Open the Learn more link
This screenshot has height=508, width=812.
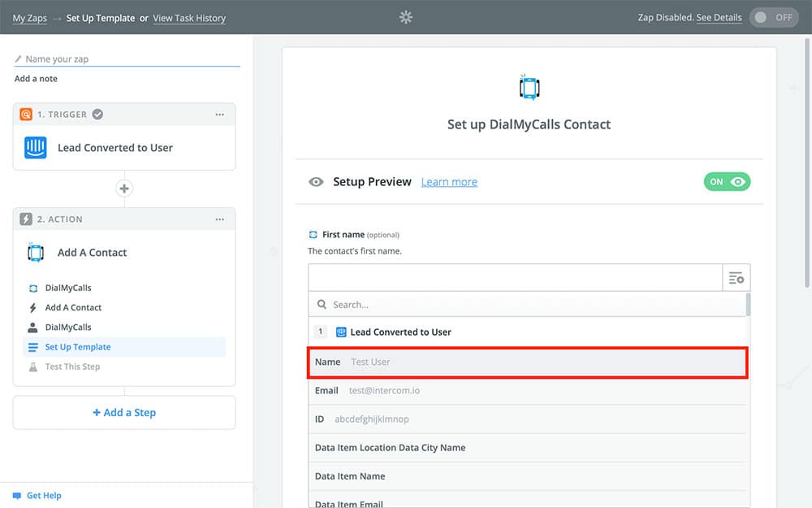[x=449, y=182]
